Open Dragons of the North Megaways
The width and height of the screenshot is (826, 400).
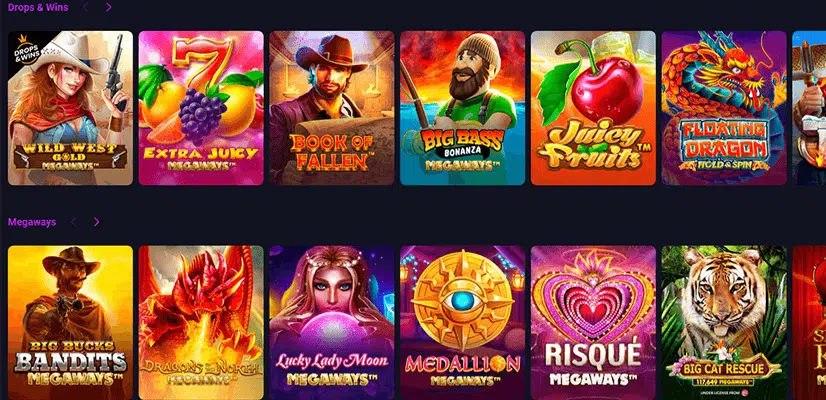201,323
